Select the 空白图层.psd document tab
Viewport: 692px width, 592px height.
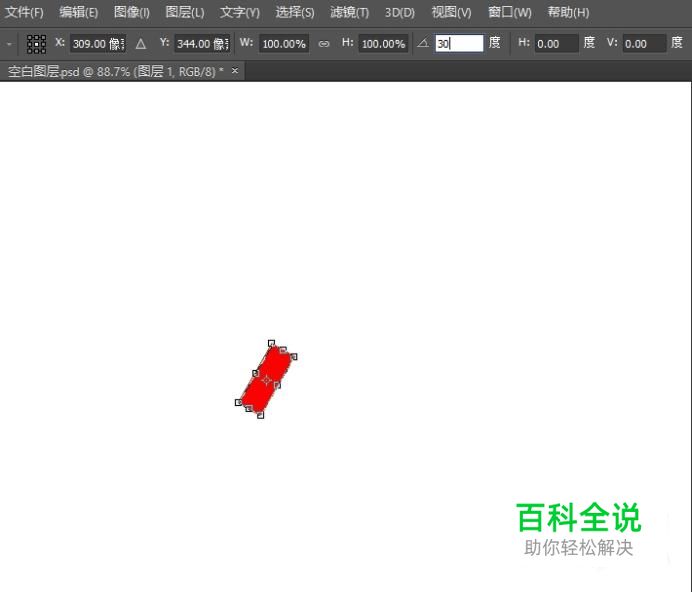[116, 71]
